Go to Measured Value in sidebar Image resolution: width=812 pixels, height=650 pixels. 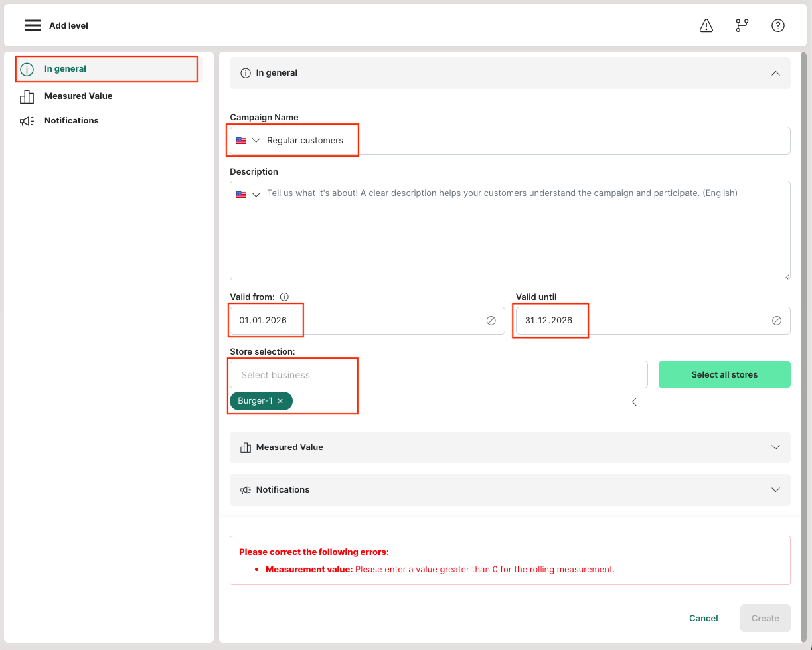tap(78, 96)
